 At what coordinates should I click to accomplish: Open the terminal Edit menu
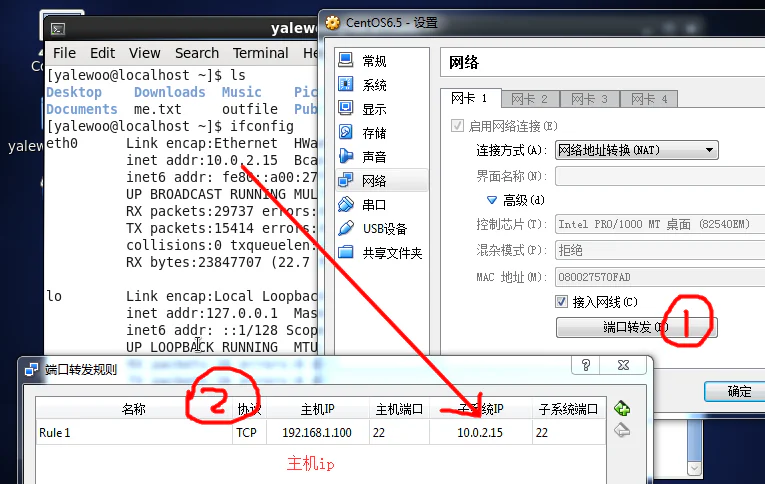[x=102, y=53]
